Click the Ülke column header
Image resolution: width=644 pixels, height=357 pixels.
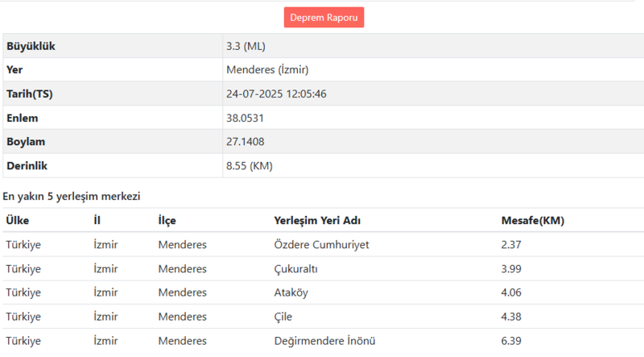18,220
